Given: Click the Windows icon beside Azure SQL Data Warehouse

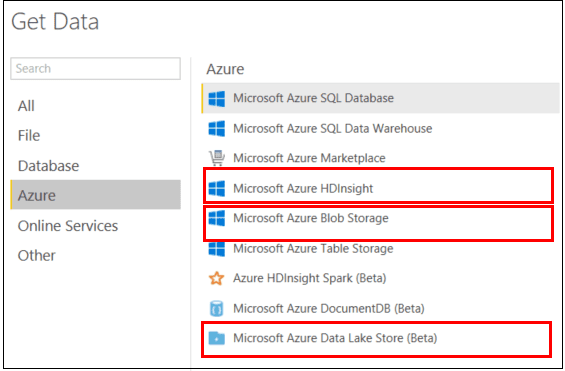Looking at the screenshot, I should click(217, 129).
